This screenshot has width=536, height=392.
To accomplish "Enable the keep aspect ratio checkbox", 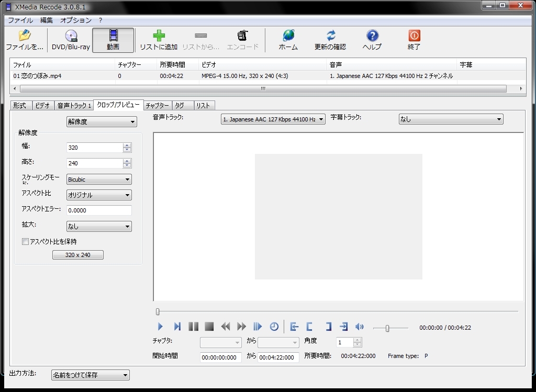I will (25, 242).
